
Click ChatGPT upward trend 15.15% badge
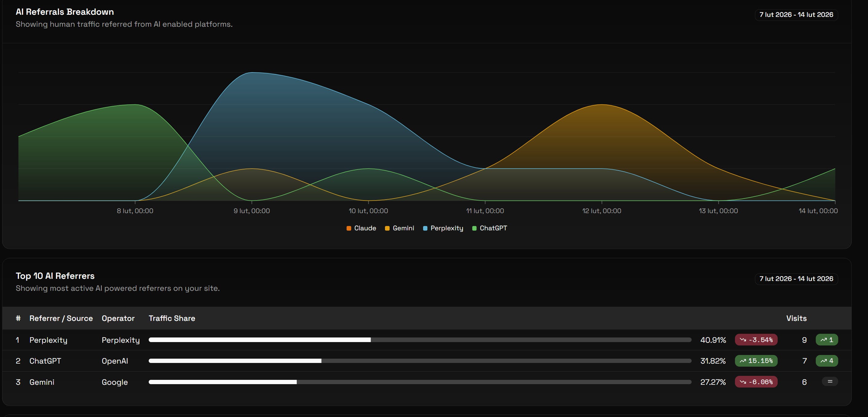click(756, 361)
